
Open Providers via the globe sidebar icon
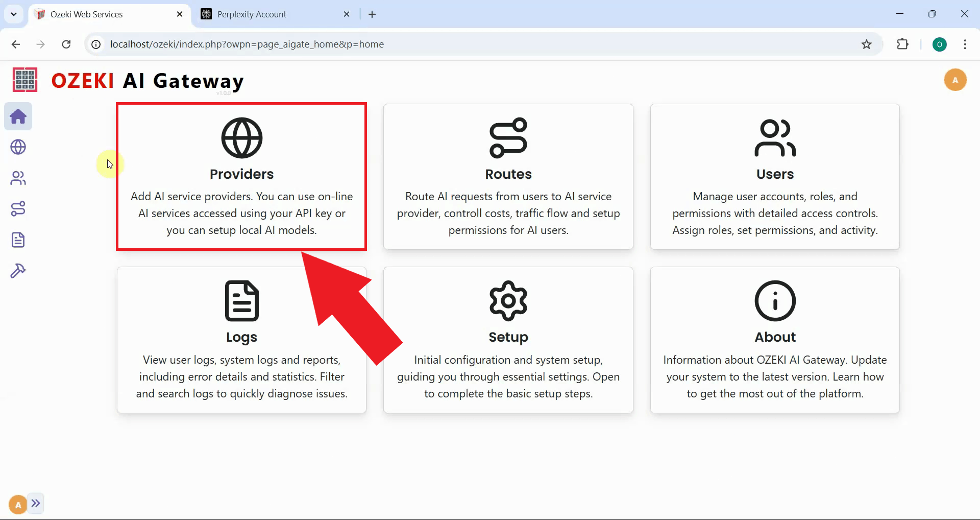click(x=18, y=147)
